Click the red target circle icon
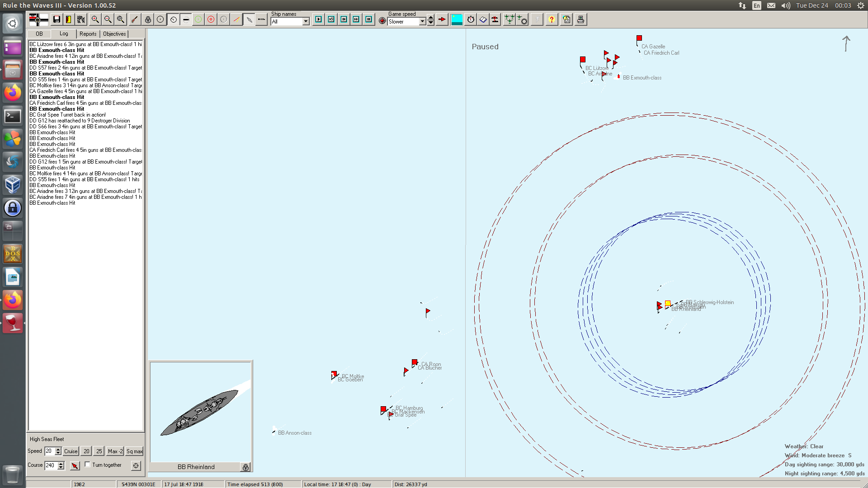868x488 pixels. pyautogui.click(x=211, y=19)
